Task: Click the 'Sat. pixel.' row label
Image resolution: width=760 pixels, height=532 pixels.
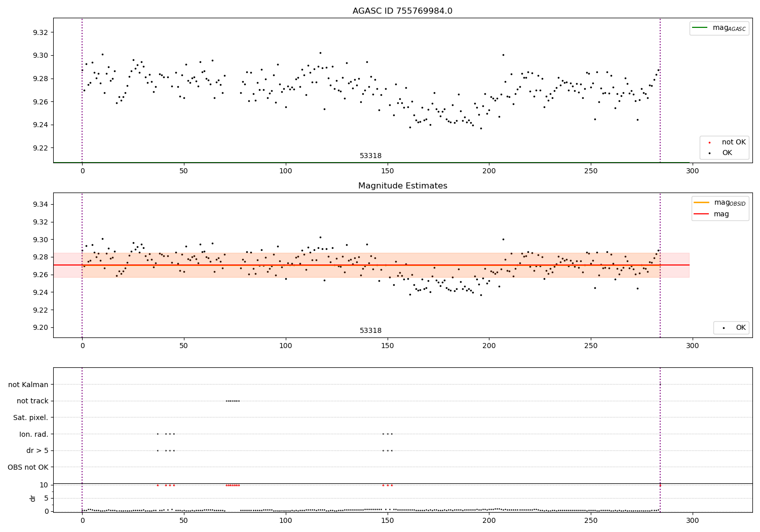Action: 31,417
